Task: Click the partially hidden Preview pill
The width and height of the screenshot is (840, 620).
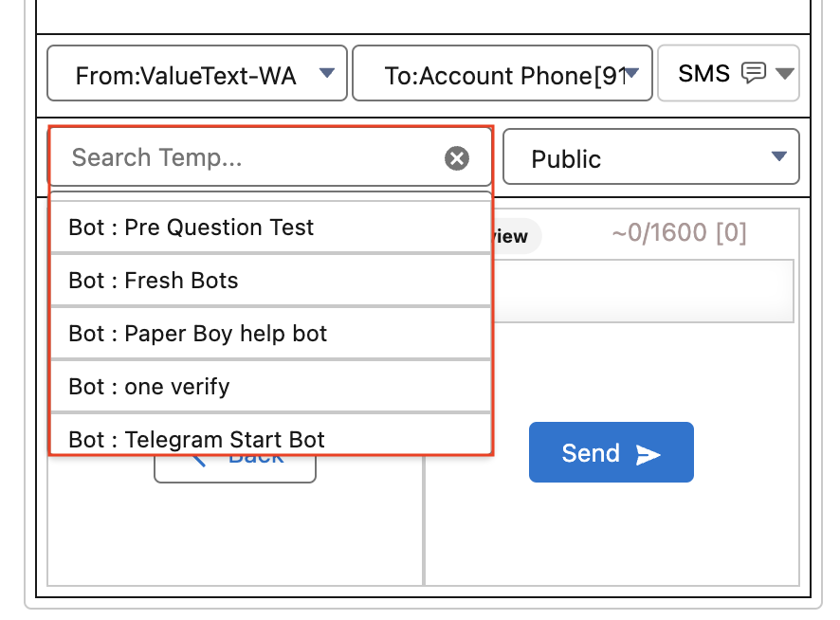Action: click(517, 237)
